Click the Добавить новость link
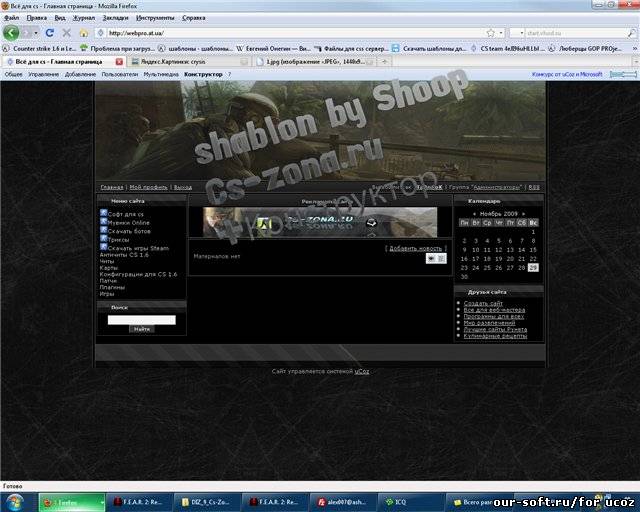Viewport: 640px width, 512px height. (416, 248)
